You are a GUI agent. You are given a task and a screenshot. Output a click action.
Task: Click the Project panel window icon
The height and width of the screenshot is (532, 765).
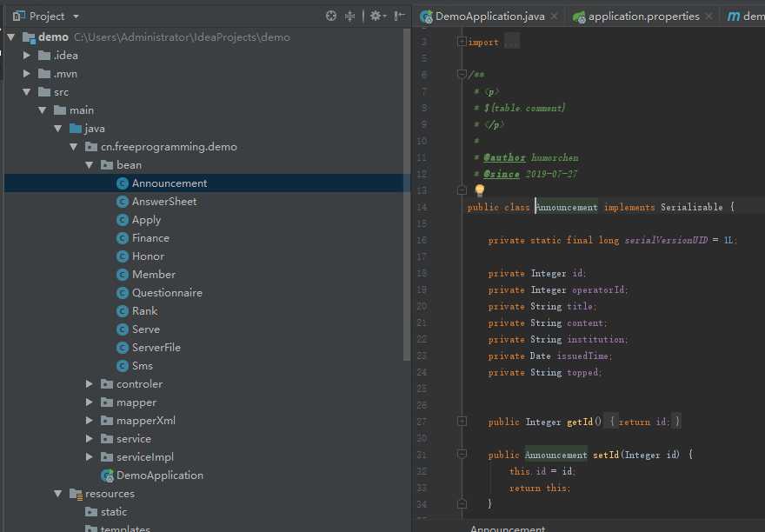click(18, 17)
